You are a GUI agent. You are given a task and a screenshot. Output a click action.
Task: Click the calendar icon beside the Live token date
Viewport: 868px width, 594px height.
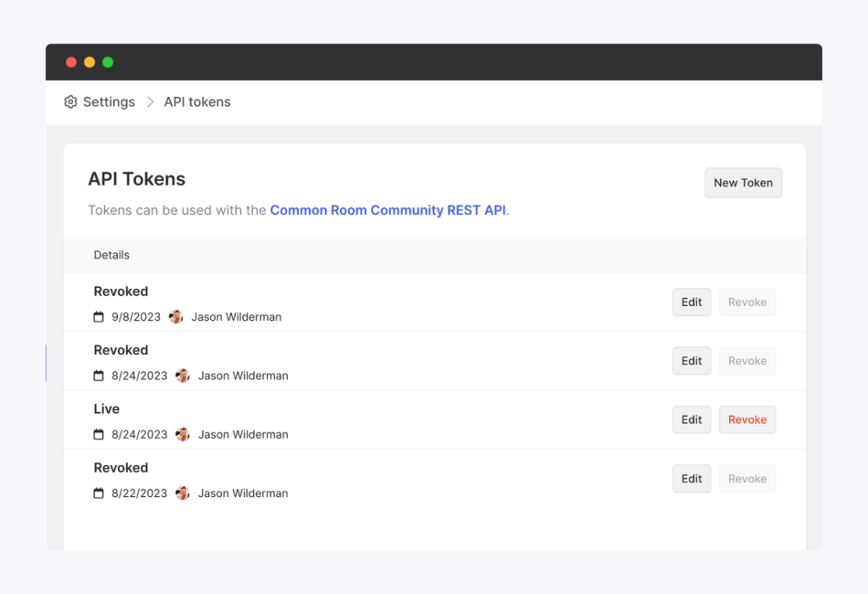click(99, 434)
